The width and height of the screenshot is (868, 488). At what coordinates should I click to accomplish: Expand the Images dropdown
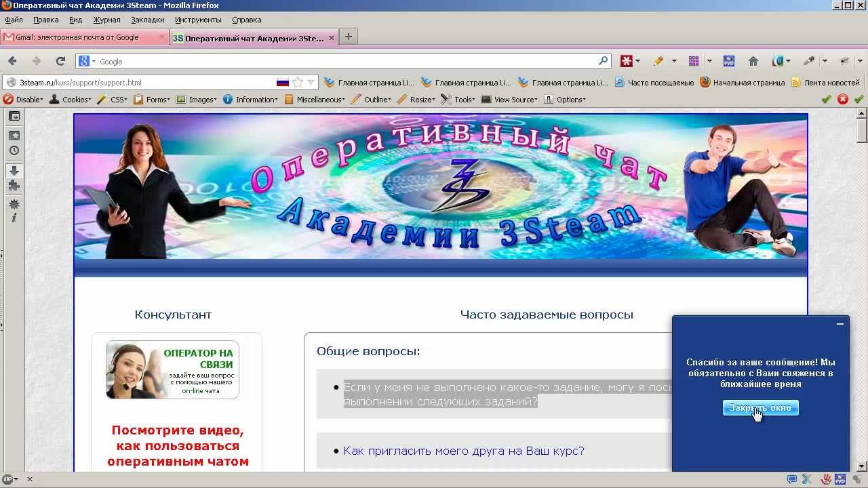point(196,100)
